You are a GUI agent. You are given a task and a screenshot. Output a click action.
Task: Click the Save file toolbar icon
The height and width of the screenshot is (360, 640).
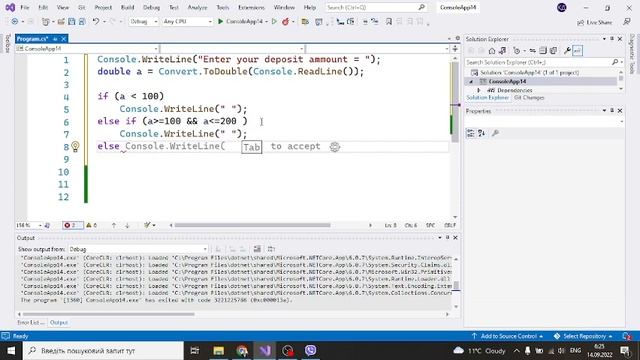tap(72, 22)
